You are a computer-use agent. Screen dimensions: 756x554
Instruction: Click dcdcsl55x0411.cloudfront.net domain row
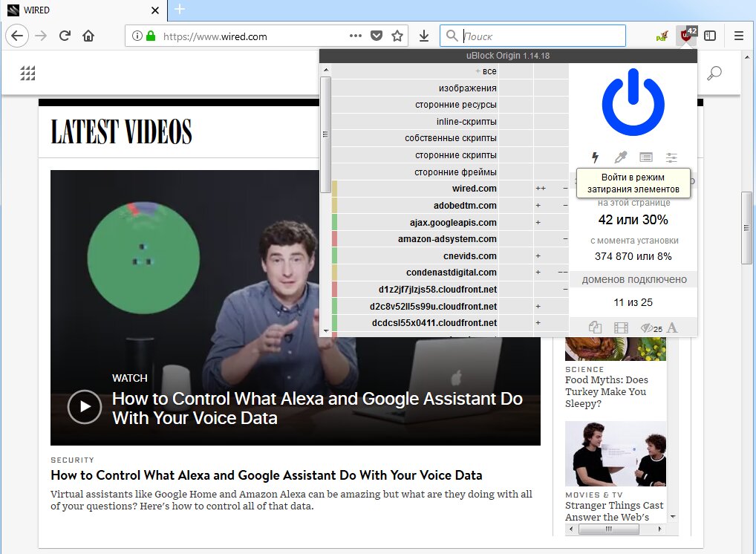[x=414, y=322]
